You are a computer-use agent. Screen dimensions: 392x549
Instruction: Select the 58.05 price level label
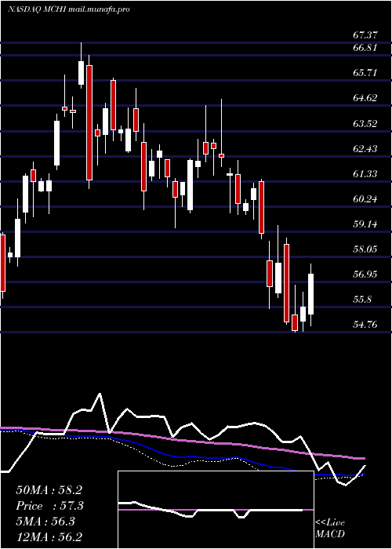pyautogui.click(x=365, y=249)
